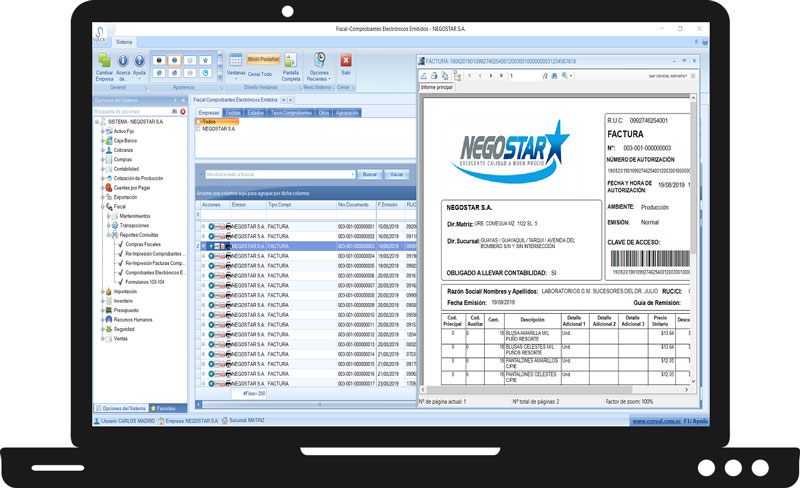The width and height of the screenshot is (800, 488).
Task: Check the NEGOSTAR S.A. company checkbox
Action: [198, 129]
